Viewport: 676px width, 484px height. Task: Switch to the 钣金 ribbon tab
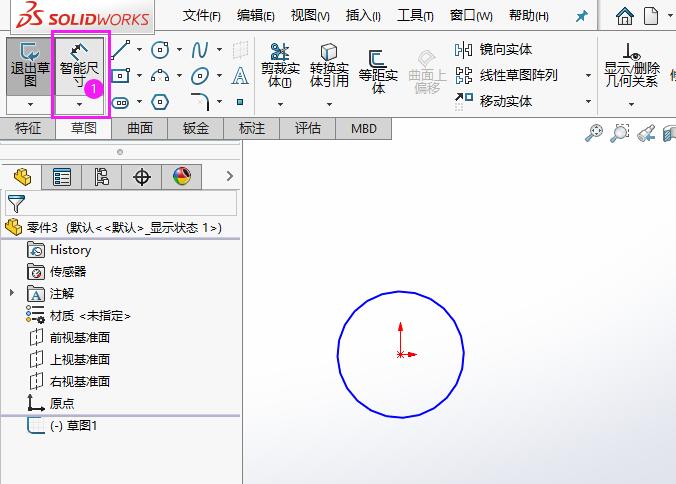[196, 128]
